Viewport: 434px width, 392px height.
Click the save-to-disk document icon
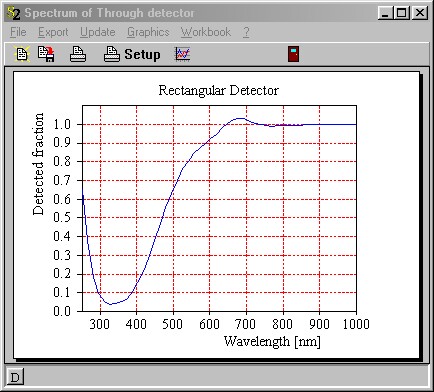pyautogui.click(x=46, y=54)
